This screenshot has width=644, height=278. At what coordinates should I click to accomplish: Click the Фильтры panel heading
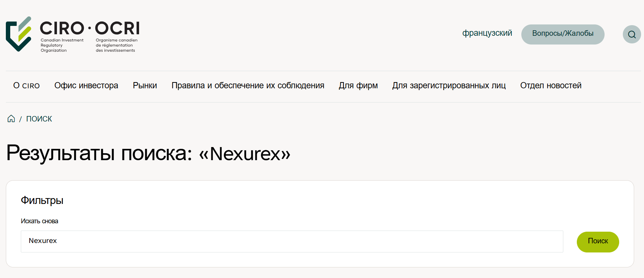[42, 200]
